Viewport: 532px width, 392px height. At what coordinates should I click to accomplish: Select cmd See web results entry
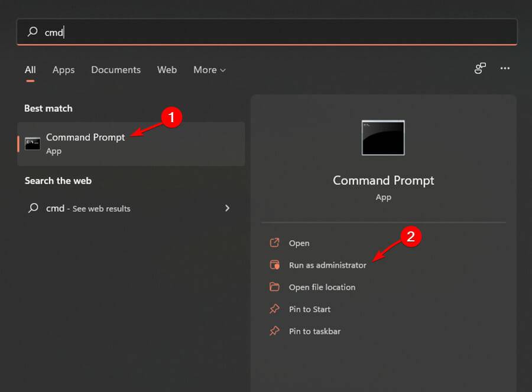89,208
